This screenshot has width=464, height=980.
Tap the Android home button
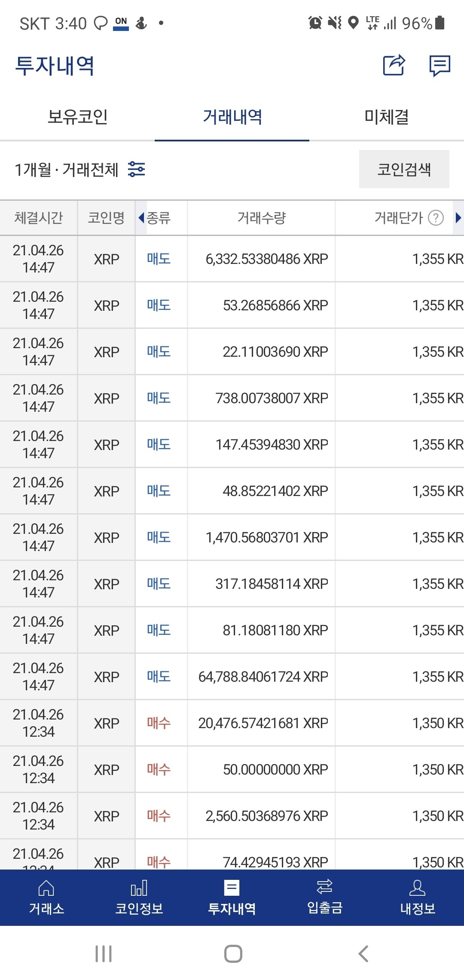click(x=233, y=954)
